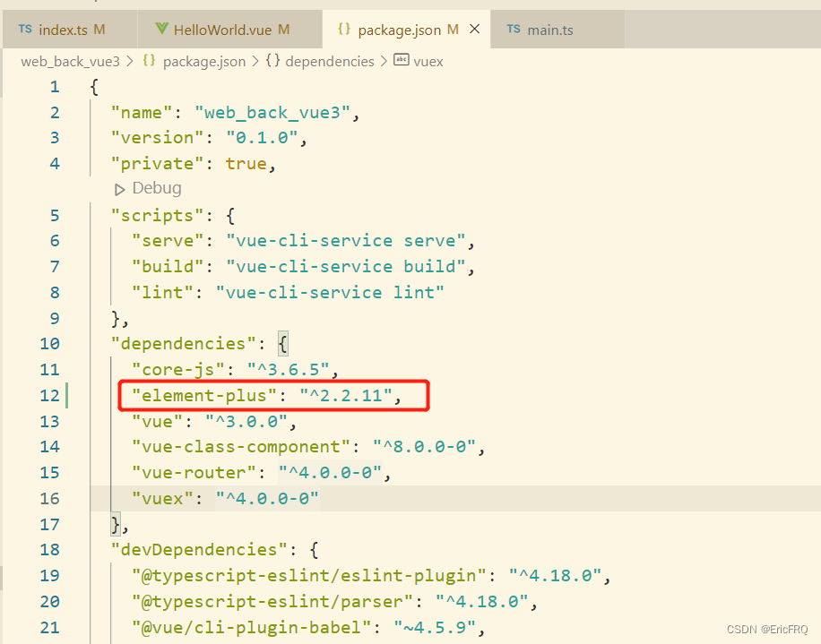The width and height of the screenshot is (821, 644).
Task: Click the "scripts" key
Action: [x=157, y=216]
